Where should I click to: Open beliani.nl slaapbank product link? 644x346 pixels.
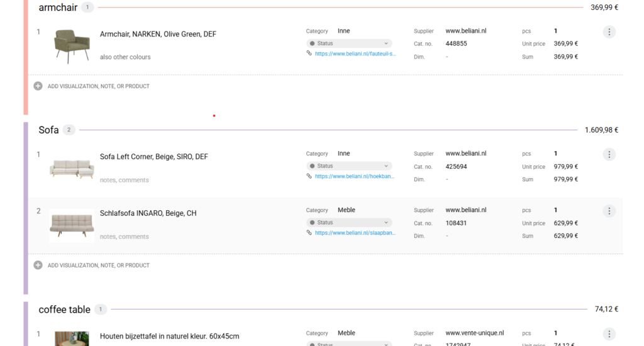pos(355,233)
